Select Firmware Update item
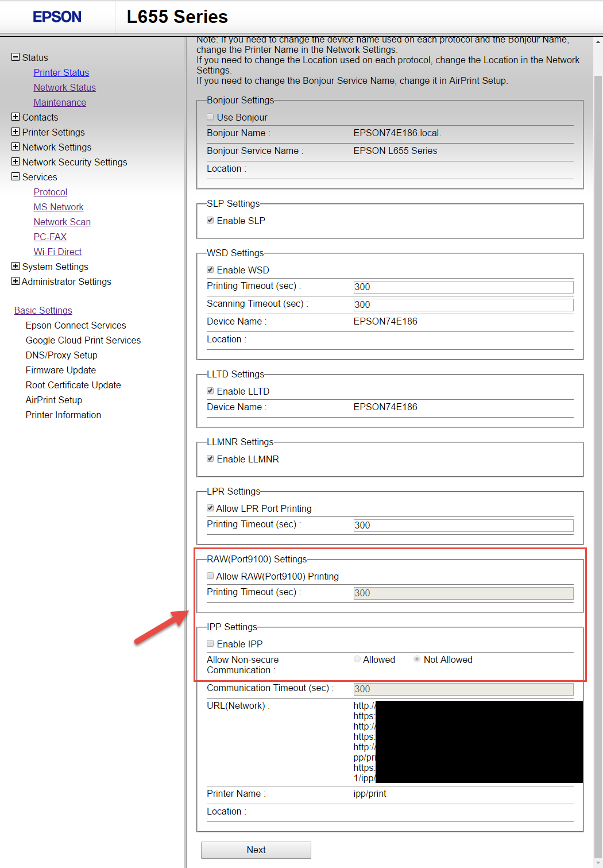Image resolution: width=603 pixels, height=868 pixels. (61, 370)
